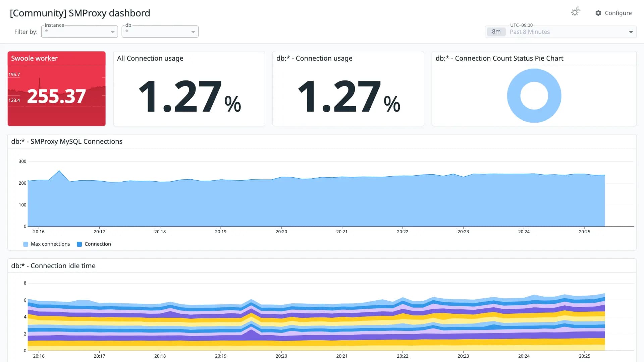Select the Connection legend swatch
This screenshot has width=644, height=362.
(x=79, y=244)
